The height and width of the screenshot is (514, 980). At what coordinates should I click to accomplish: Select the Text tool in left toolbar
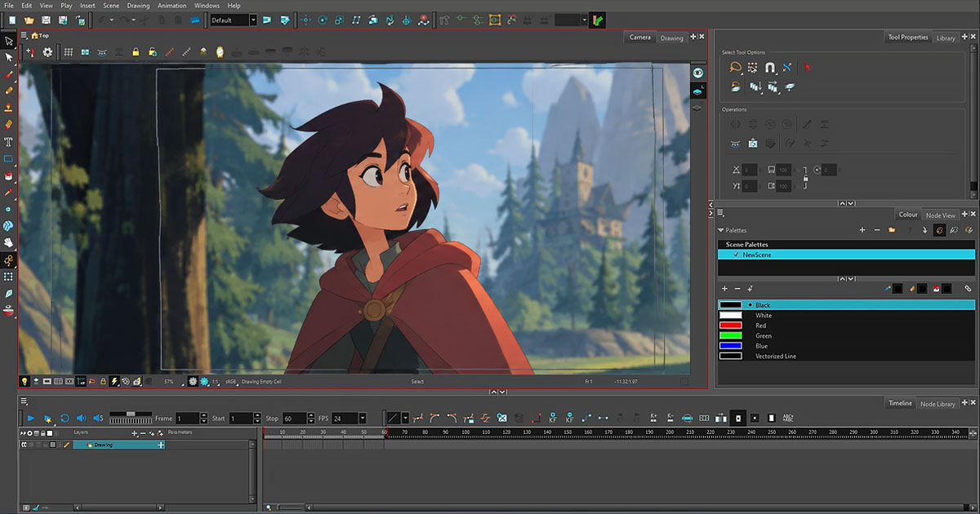pos(9,141)
